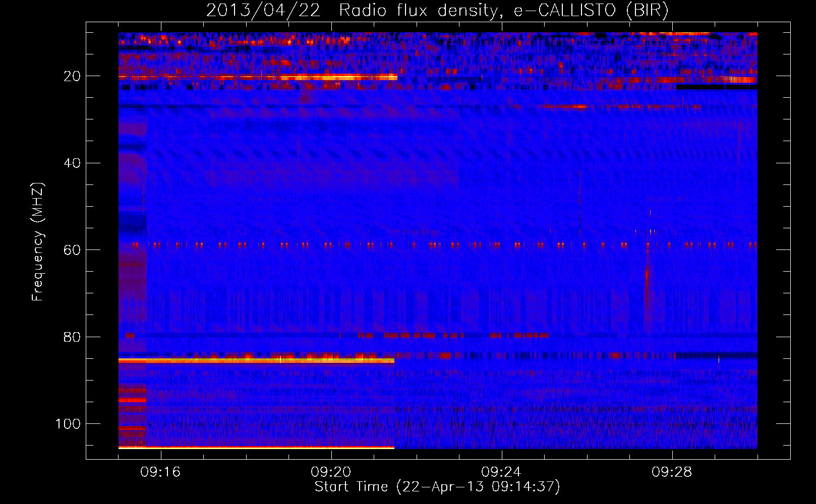The image size is (816, 504).
Task: Select the 'Frequency (MHZ)' axis label
Action: tap(38, 242)
